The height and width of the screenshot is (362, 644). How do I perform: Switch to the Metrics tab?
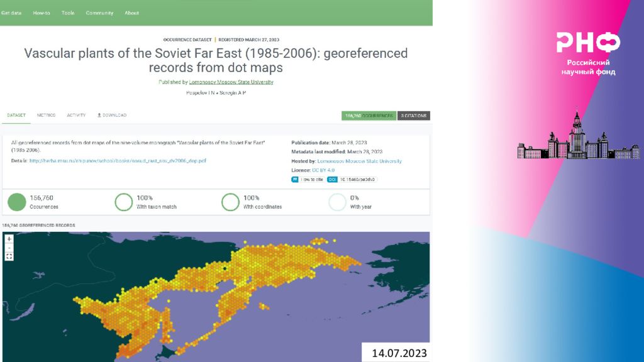(x=46, y=116)
